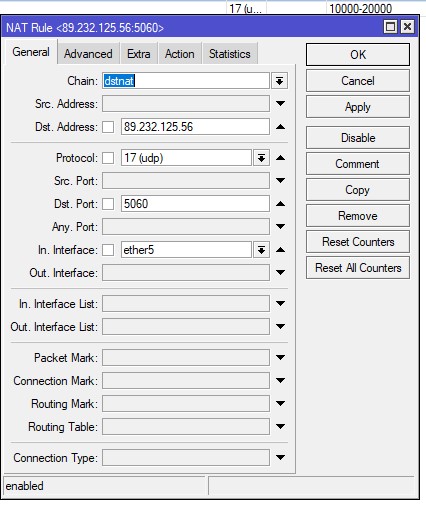Click the empty Connection Type field
This screenshot has height=509, width=426.
pyautogui.click(x=186, y=457)
